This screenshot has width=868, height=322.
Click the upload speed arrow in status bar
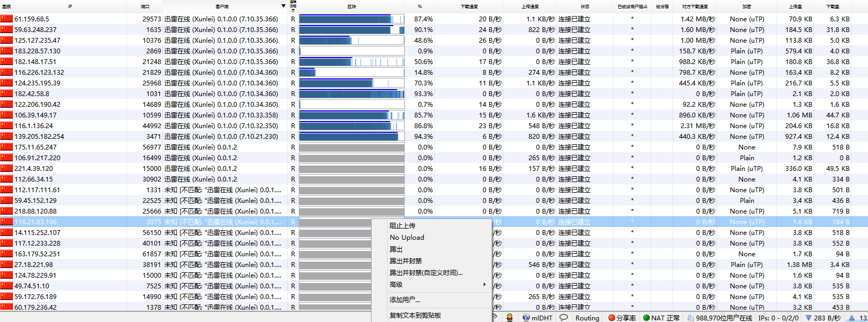tap(852, 318)
